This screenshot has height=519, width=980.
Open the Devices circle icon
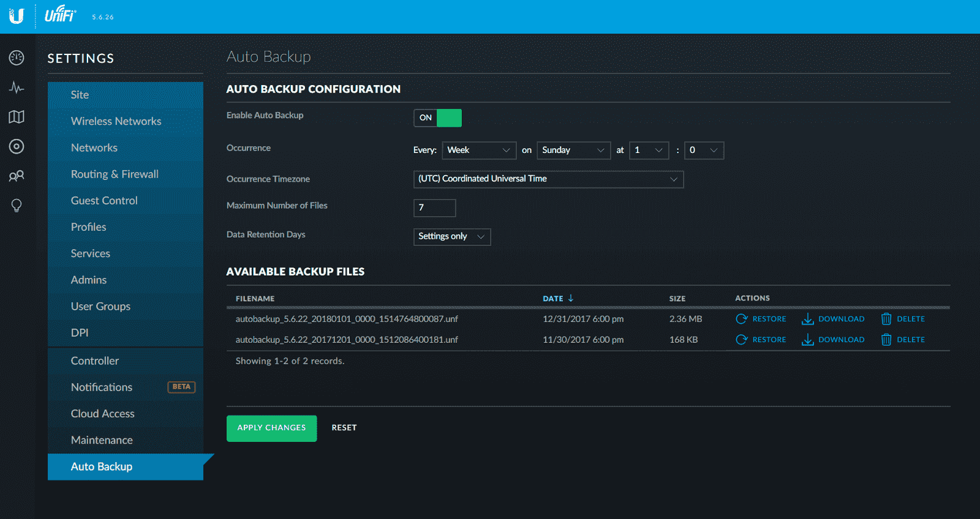tap(17, 146)
